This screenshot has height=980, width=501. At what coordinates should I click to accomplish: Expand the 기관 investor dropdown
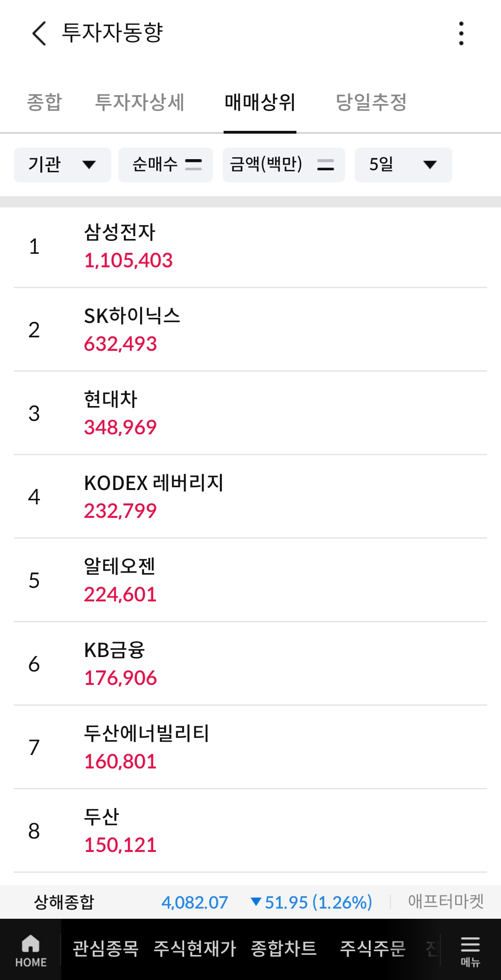coord(63,165)
